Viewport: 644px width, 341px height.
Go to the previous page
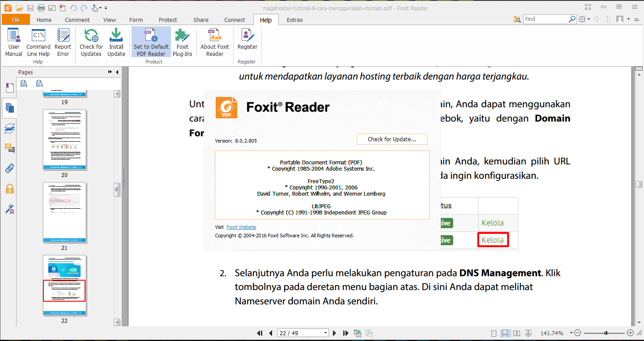click(x=270, y=333)
